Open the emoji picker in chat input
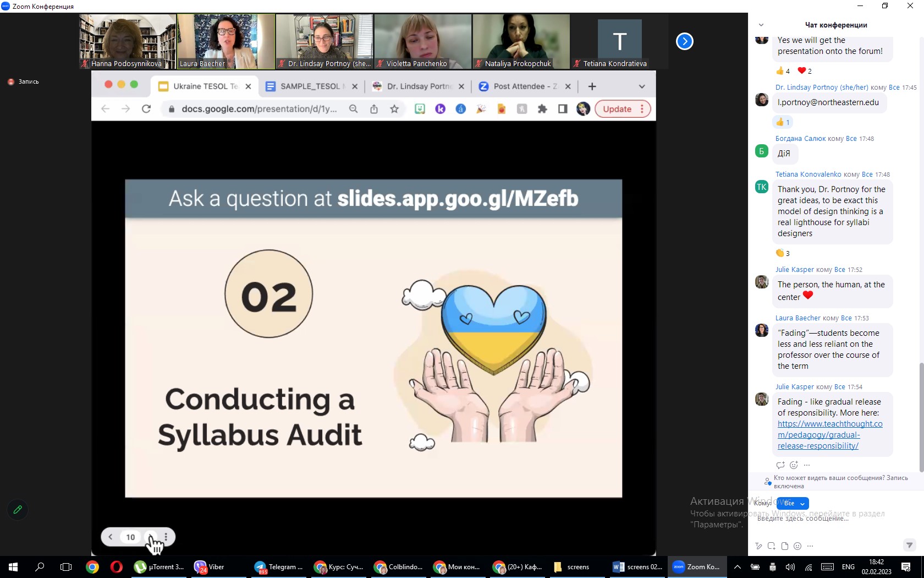This screenshot has height=578, width=924. coord(798,546)
